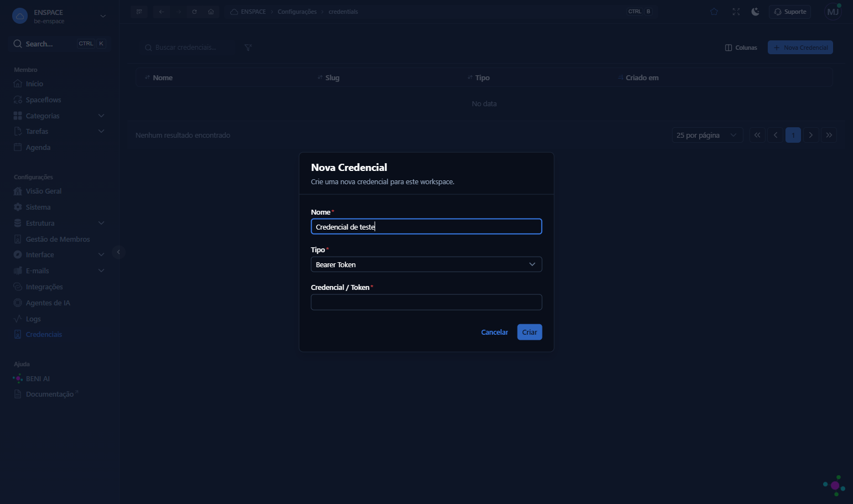Click the Nova Credencial button
The image size is (853, 504).
pyautogui.click(x=800, y=48)
